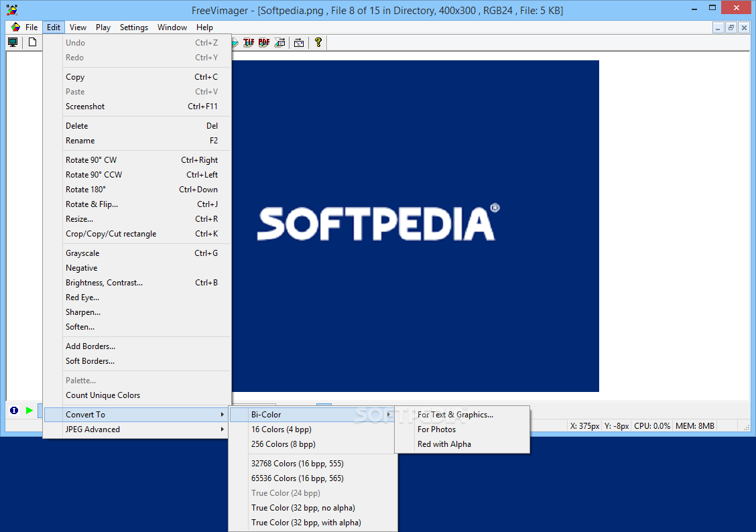This screenshot has height=532, width=756.
Task: Click the MEM: 8MB status bar entry
Action: (695, 426)
